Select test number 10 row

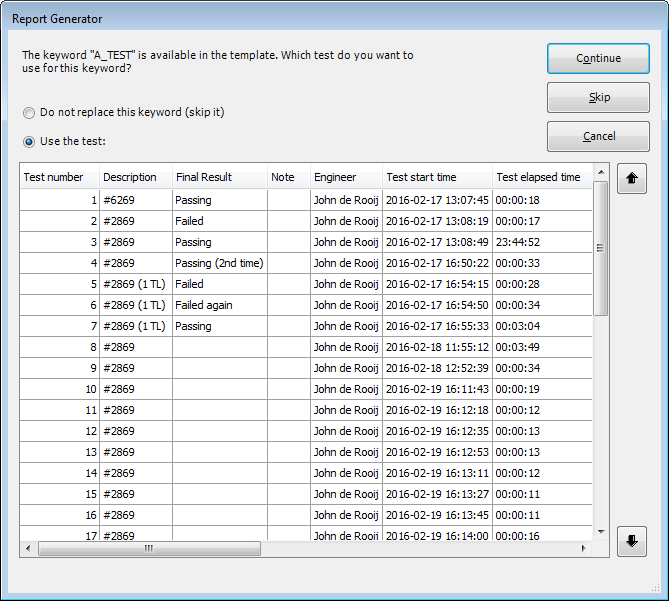pos(306,389)
